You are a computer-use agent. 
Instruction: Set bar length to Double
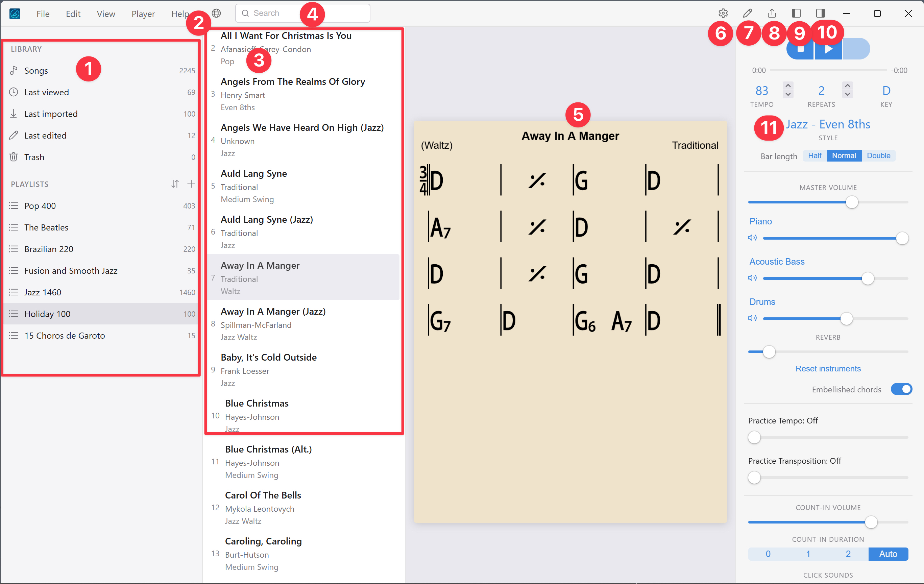click(x=879, y=155)
